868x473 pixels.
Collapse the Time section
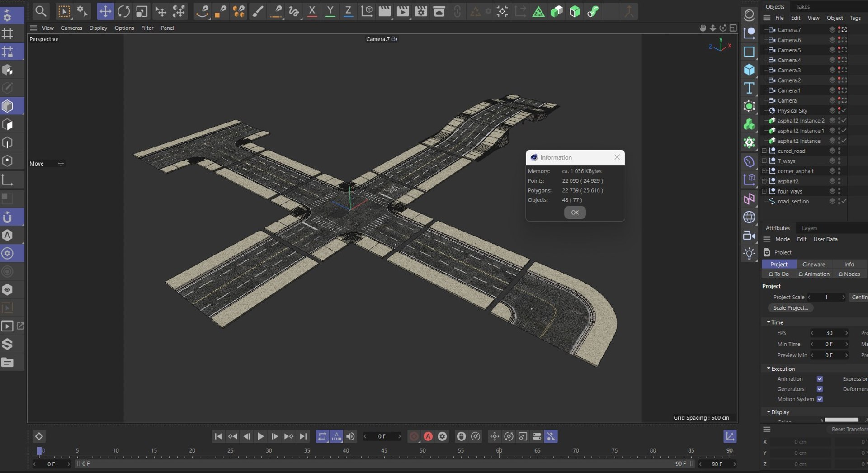pos(769,322)
